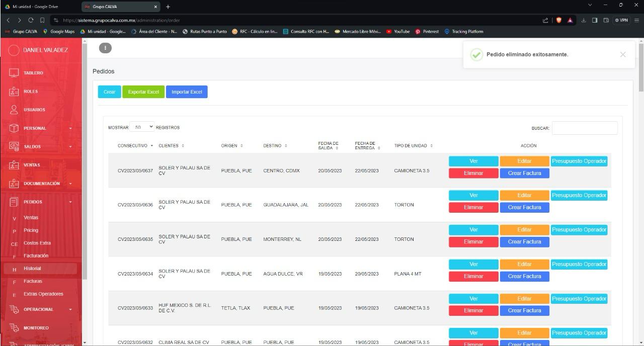Click the Brave Shields lion icon
The height and width of the screenshot is (346, 644).
tap(558, 20)
